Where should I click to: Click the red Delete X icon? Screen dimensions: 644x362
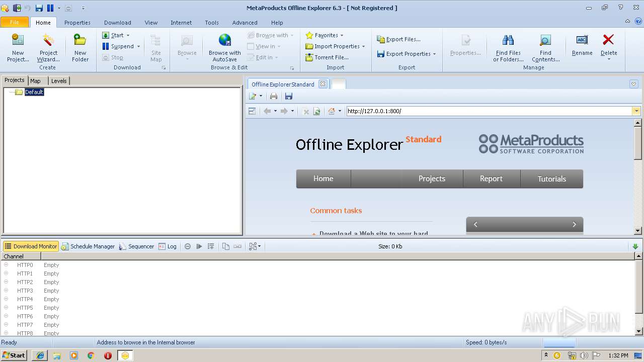[608, 40]
